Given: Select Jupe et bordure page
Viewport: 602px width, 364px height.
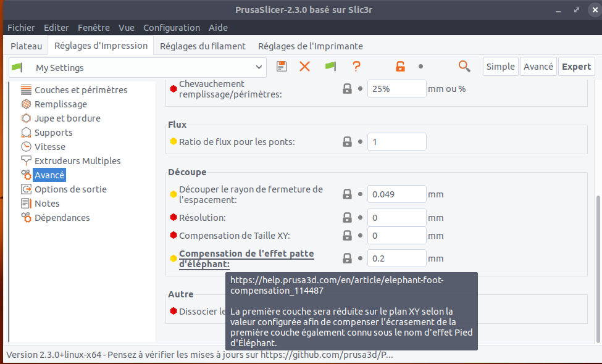Looking at the screenshot, I should [67, 118].
